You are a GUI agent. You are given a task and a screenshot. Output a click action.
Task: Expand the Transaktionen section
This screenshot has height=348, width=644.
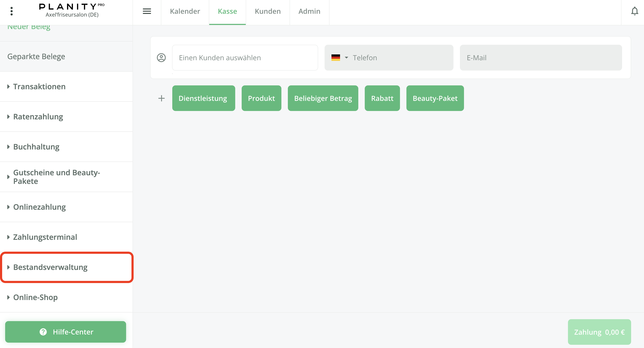click(39, 87)
